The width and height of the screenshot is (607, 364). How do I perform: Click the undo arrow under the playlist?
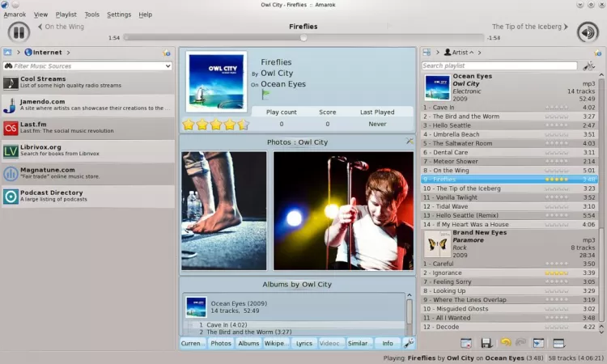(505, 344)
